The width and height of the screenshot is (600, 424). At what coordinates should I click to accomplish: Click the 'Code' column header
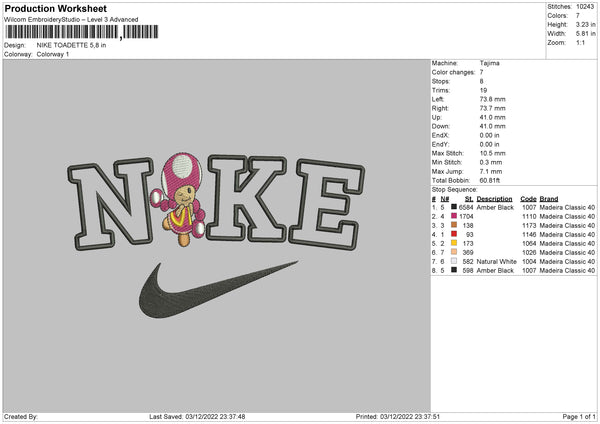[528, 199]
